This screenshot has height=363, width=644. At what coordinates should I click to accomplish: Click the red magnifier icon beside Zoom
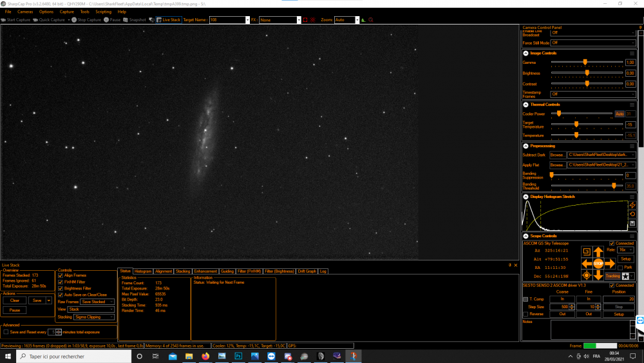(371, 20)
